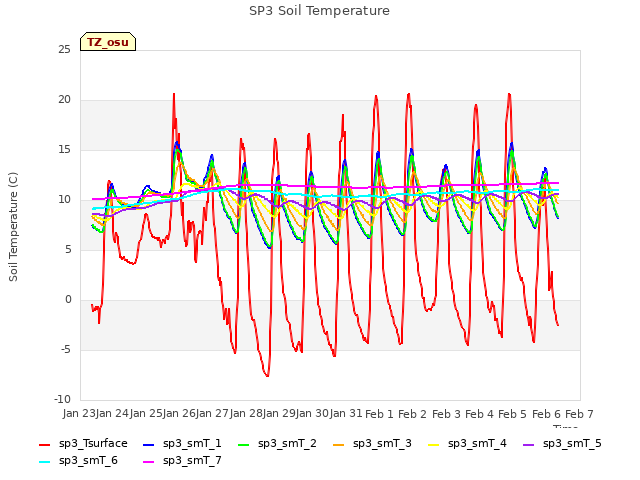Click the 10 y-axis tick label

[64, 200]
